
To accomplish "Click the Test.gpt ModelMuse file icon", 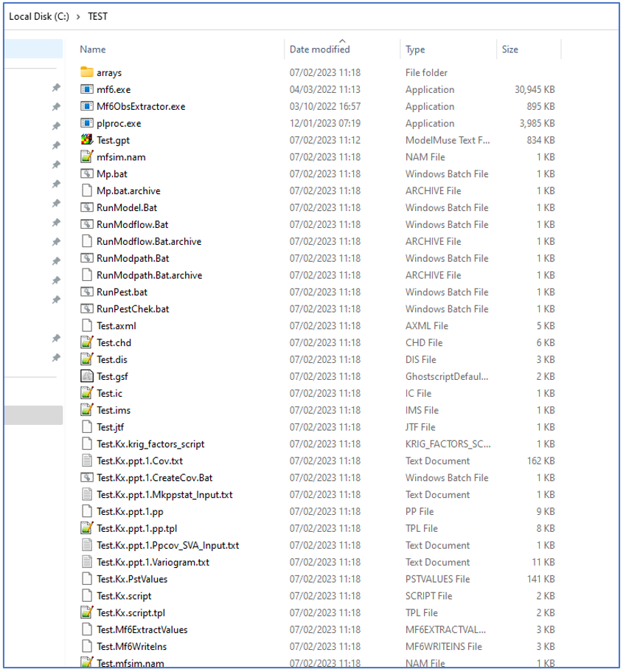I will pyautogui.click(x=86, y=139).
